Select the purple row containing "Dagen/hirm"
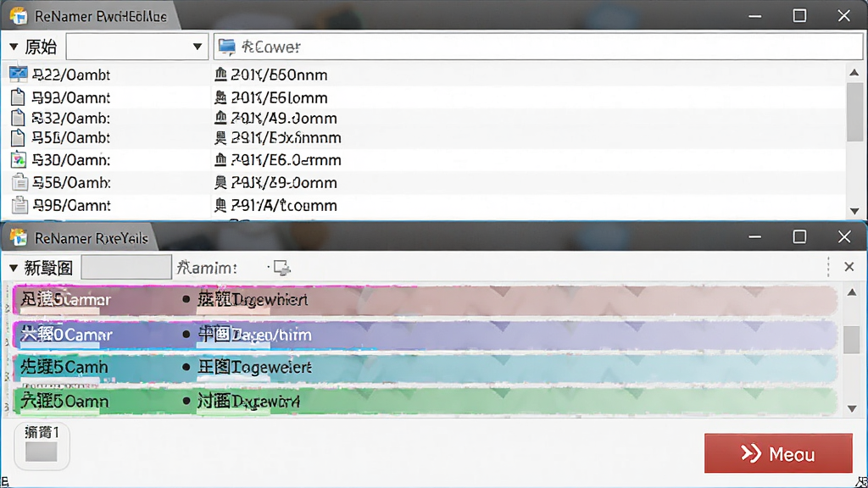 pos(425,335)
